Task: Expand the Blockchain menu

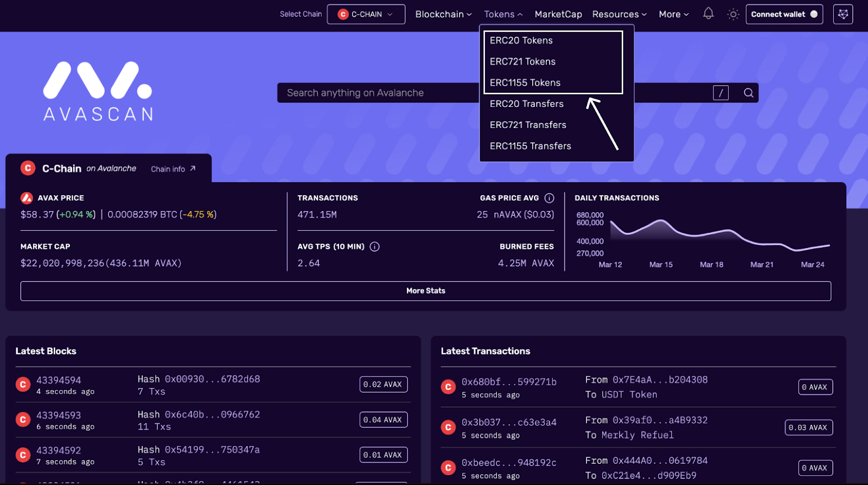Action: point(443,14)
